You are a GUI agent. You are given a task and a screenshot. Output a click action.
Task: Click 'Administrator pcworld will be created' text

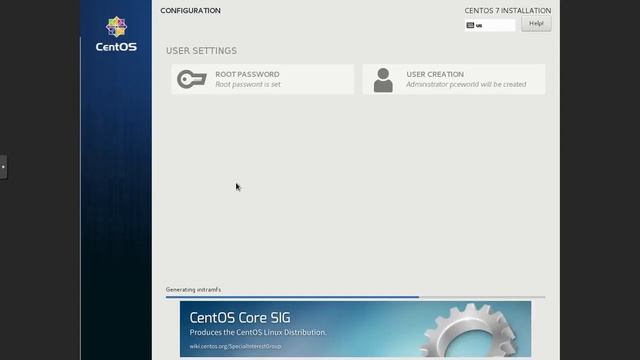coord(466,84)
